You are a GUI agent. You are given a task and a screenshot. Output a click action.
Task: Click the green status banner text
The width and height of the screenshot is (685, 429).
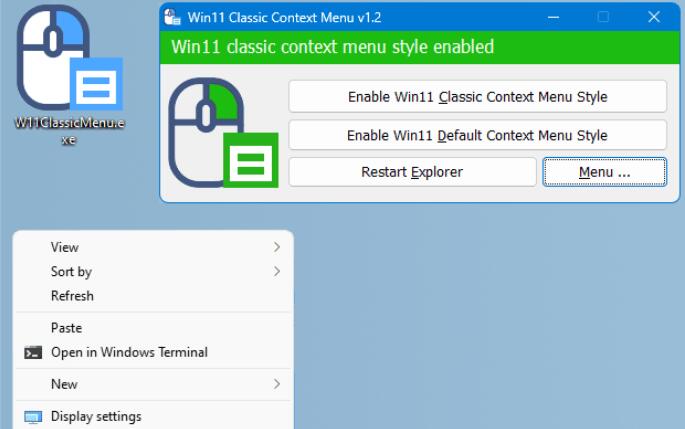pyautogui.click(x=332, y=47)
